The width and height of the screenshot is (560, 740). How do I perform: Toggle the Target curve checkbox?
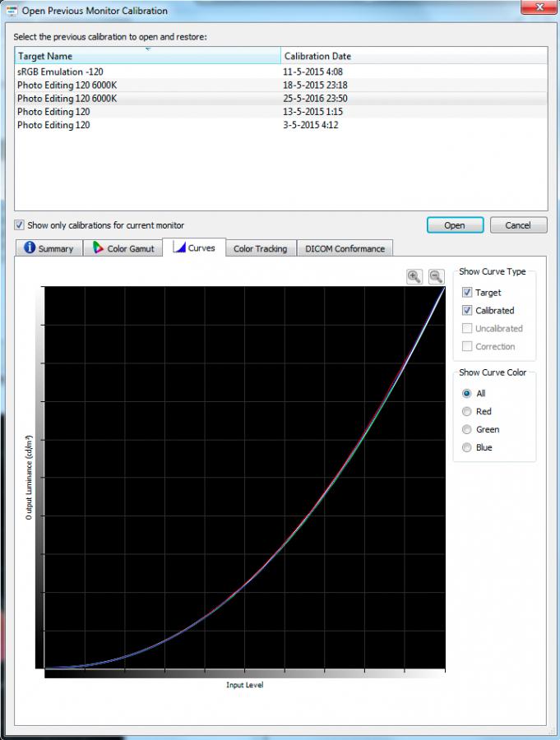click(467, 292)
